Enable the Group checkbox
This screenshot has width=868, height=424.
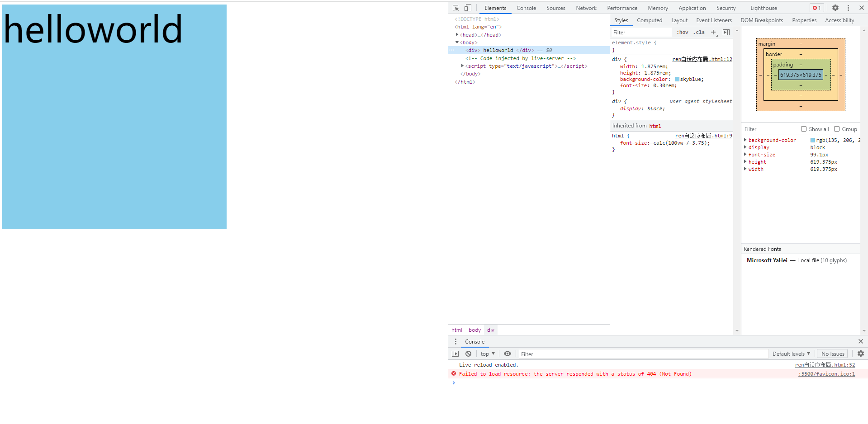[837, 129]
